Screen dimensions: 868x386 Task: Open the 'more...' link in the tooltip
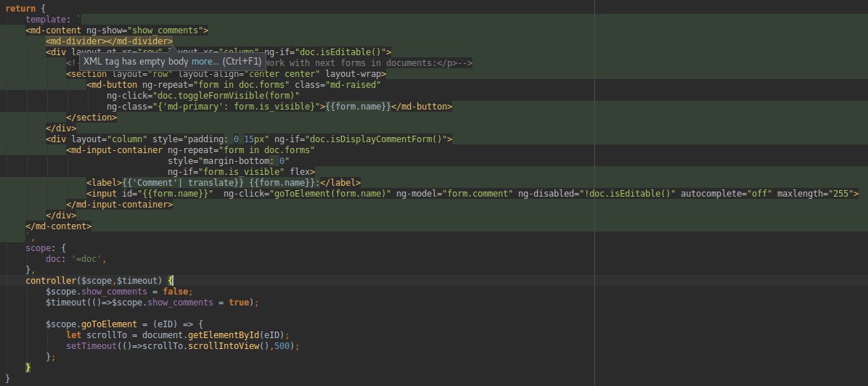(x=205, y=62)
